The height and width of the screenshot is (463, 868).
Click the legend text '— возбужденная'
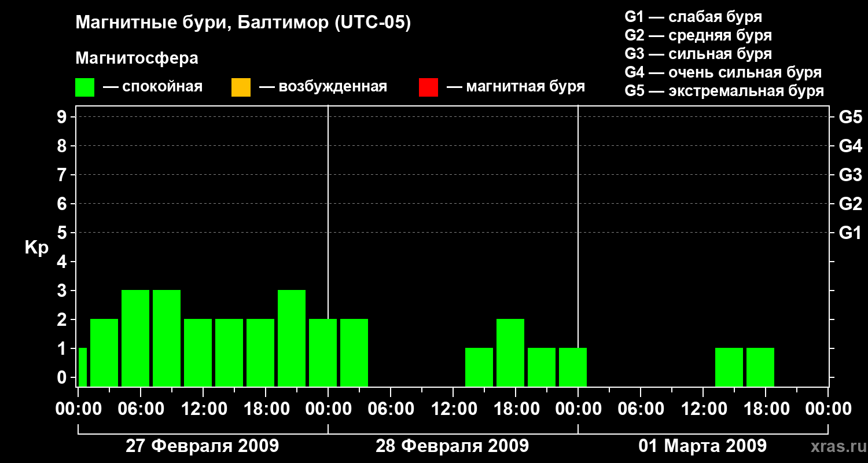323,87
